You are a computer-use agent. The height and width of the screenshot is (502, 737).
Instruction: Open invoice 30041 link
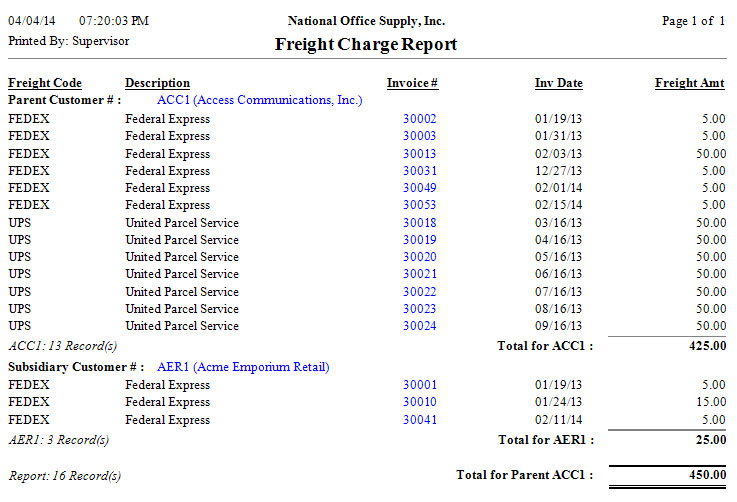[x=419, y=420]
